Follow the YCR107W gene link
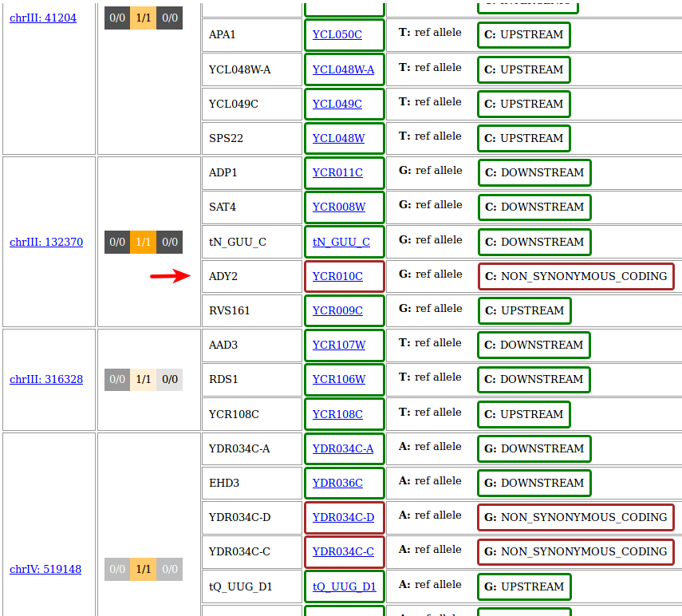 click(339, 345)
